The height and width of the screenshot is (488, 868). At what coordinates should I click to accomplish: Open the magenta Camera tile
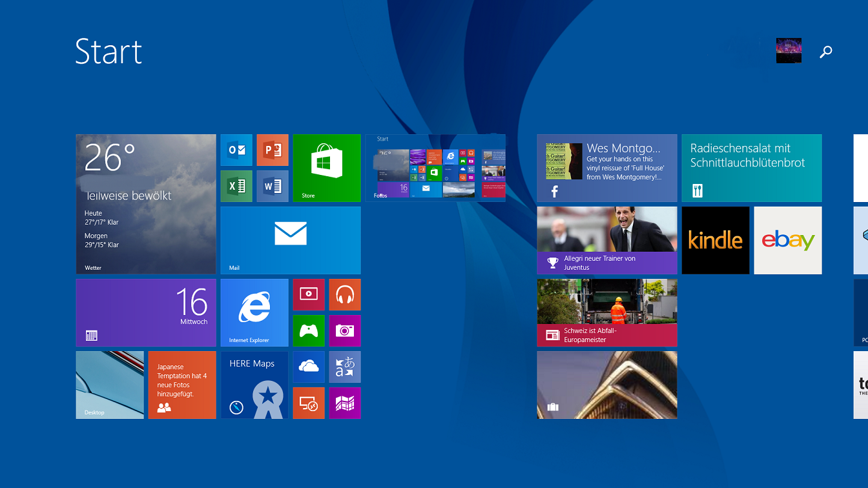tap(345, 331)
